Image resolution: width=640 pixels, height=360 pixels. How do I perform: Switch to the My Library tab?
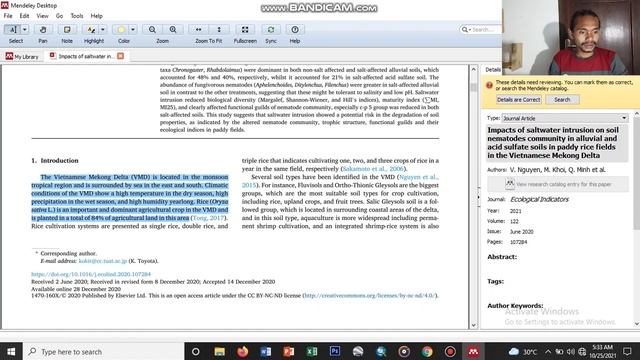pyautogui.click(x=22, y=56)
